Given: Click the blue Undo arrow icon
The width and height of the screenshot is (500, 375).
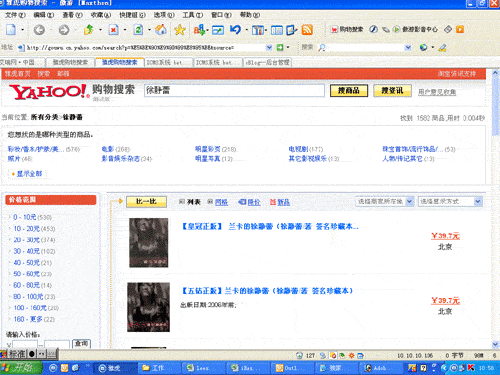Looking at the screenshot, I should 235,30.
